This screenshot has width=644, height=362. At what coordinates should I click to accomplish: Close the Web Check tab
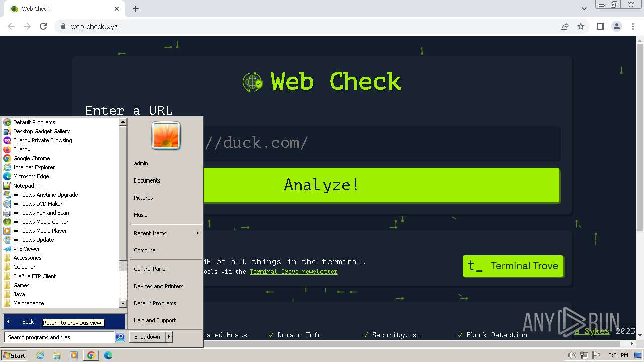(x=117, y=9)
